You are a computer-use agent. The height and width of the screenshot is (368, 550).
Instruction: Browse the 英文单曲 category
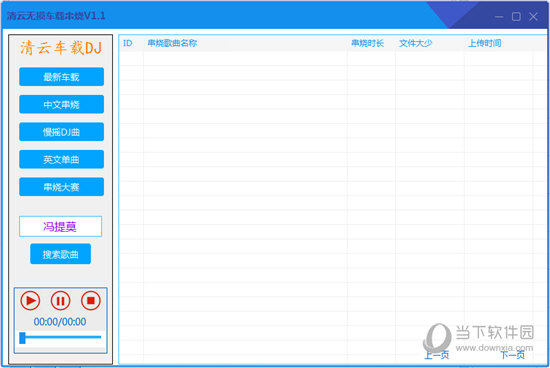(61, 159)
